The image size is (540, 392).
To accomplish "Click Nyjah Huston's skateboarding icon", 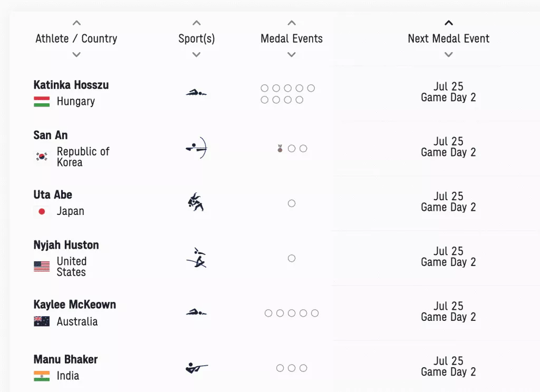I will [x=196, y=258].
